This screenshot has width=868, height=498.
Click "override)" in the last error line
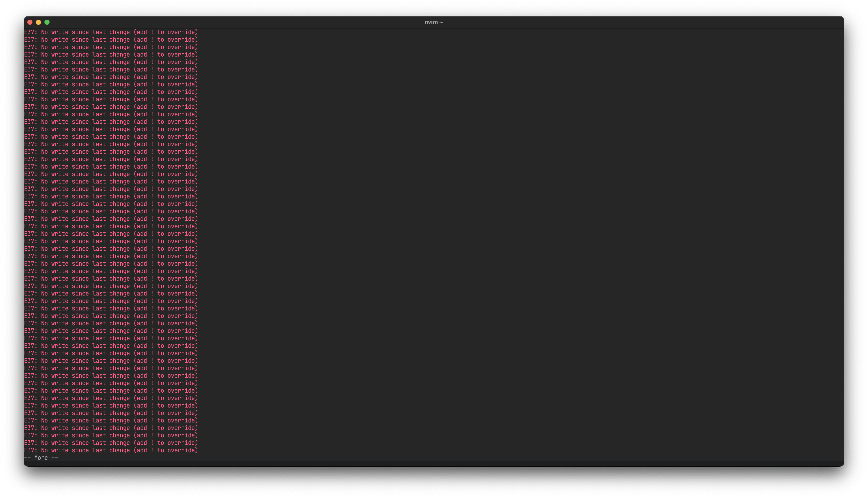[183, 450]
